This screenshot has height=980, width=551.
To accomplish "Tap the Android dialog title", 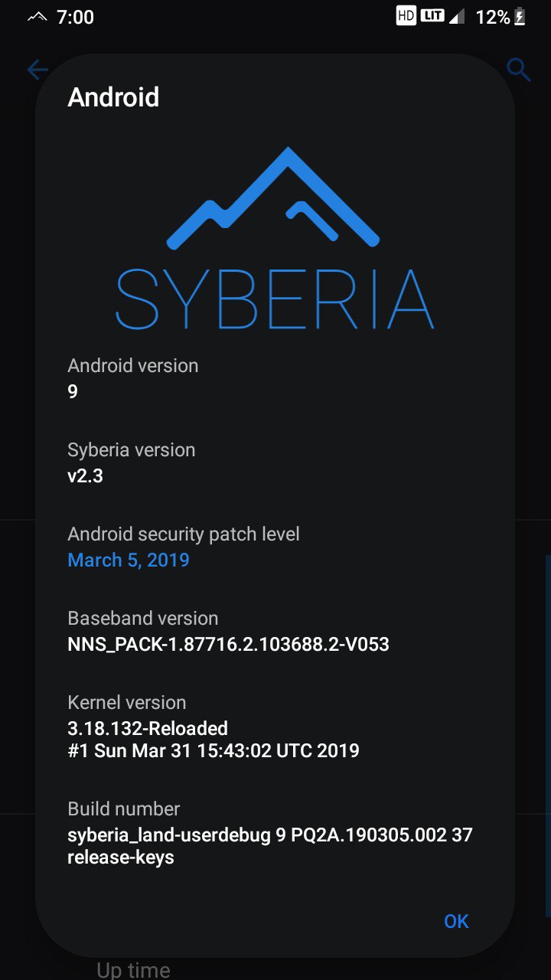I will 113,97.
